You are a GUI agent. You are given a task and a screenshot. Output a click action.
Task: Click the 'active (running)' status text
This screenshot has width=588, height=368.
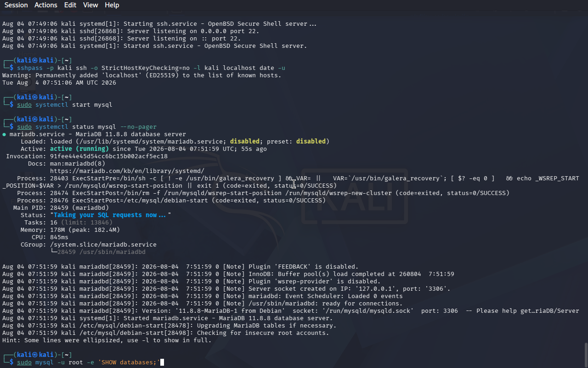click(79, 149)
